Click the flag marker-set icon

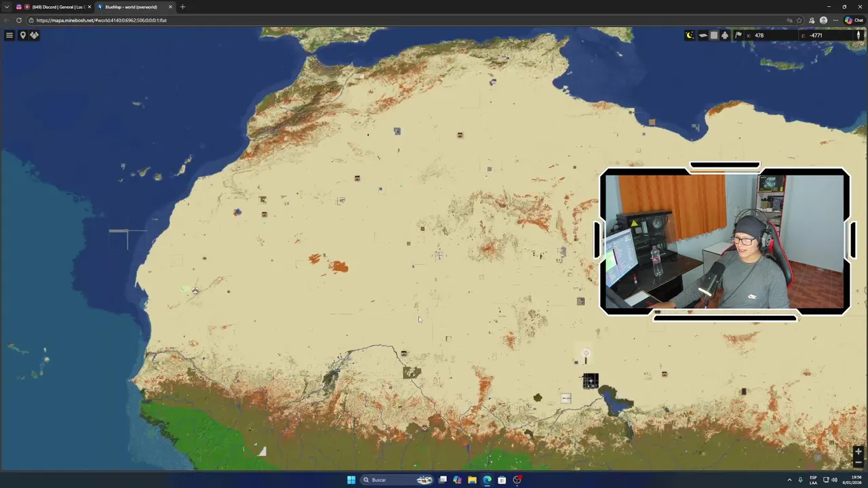pos(738,35)
